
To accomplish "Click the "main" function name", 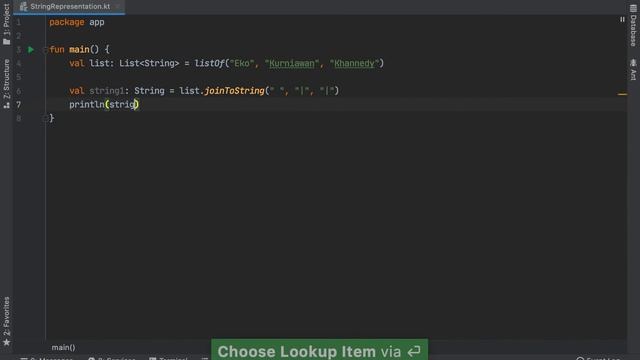I will click(x=79, y=49).
